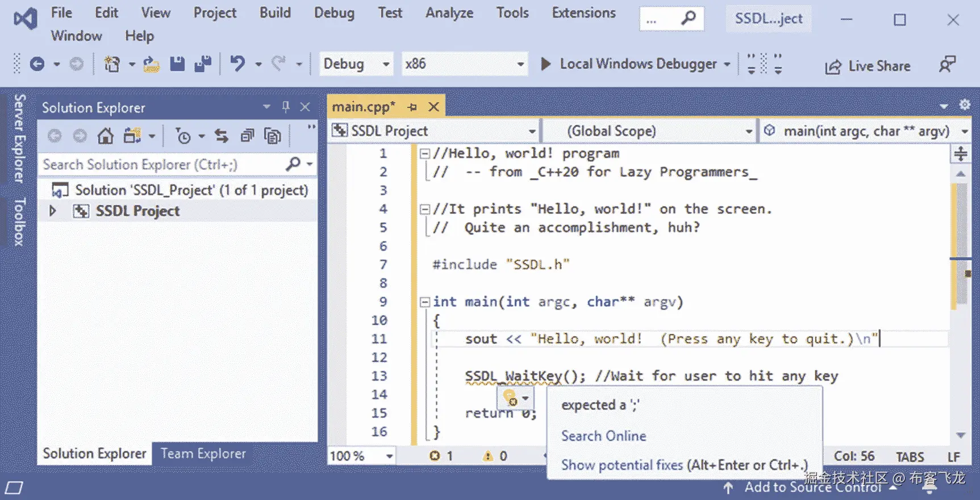980x500 pixels.
Task: Click the Save All icon
Action: tap(203, 64)
